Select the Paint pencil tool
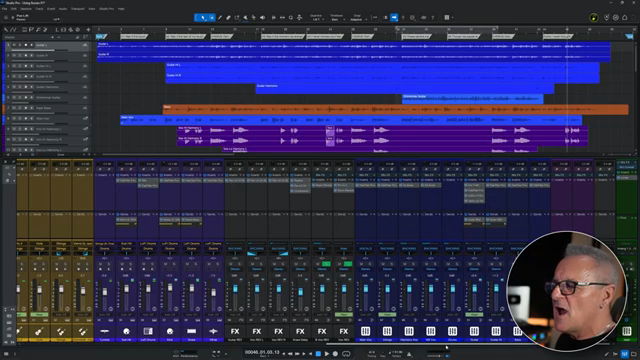This screenshot has height=360, width=640. point(220,18)
